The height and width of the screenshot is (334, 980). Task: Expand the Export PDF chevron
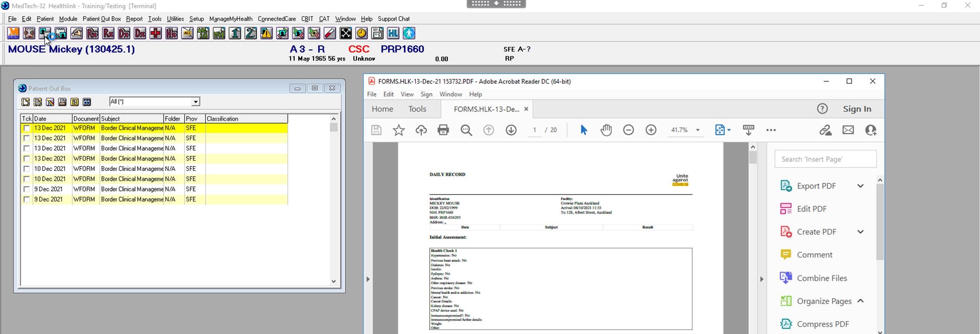click(x=860, y=186)
